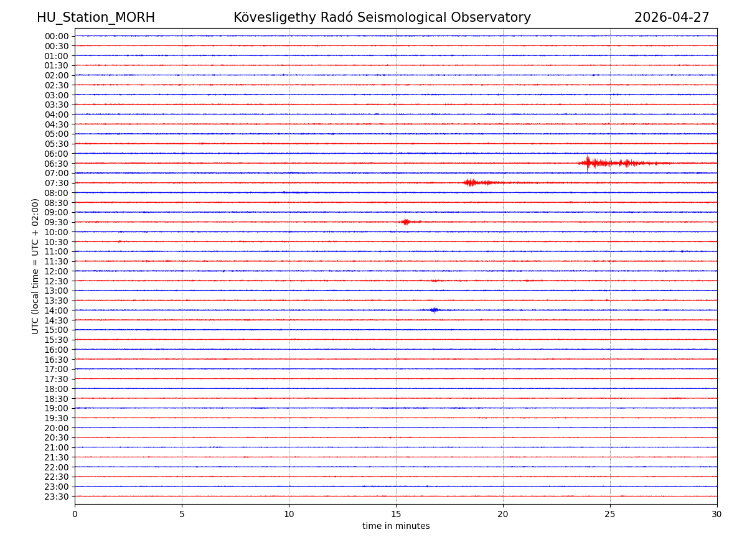Click the x-axis tick label 30
Image resolution: width=747 pixels, height=560 pixels.
click(x=717, y=514)
